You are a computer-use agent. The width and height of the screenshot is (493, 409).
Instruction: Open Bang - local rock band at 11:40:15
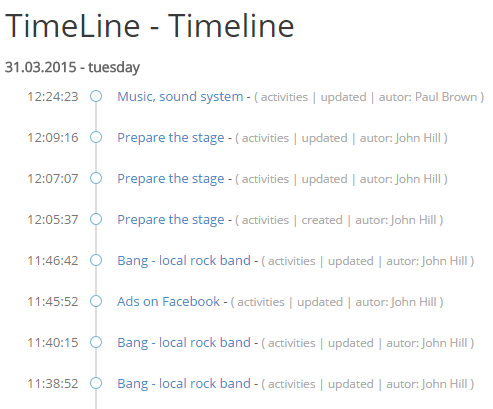[184, 343]
